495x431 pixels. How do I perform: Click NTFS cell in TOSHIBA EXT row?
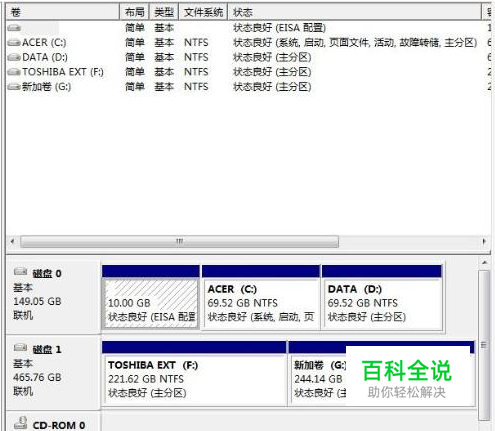click(x=196, y=72)
